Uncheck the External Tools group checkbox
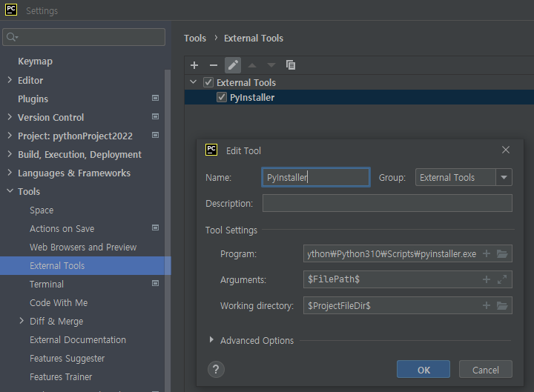534x392 pixels. coord(208,82)
